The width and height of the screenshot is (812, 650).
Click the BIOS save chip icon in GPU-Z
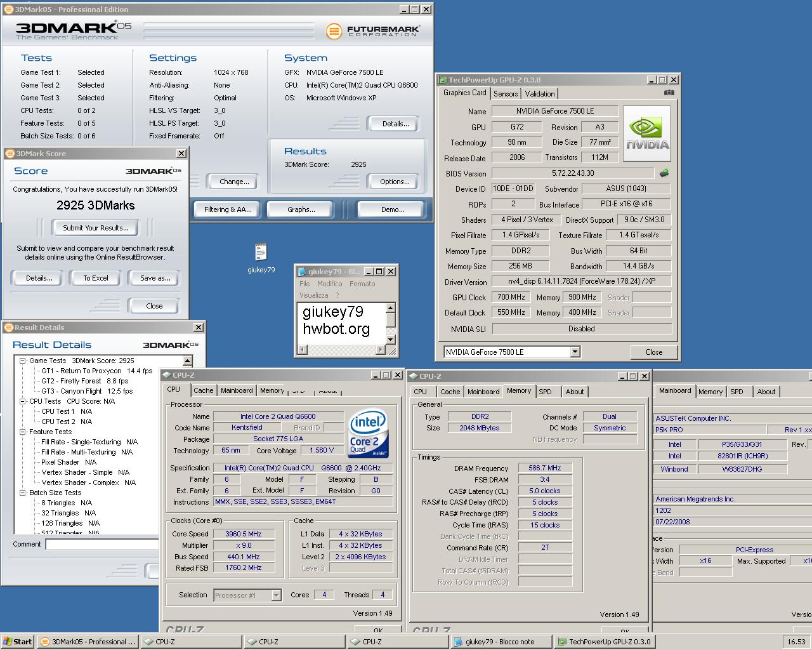pyautogui.click(x=664, y=173)
